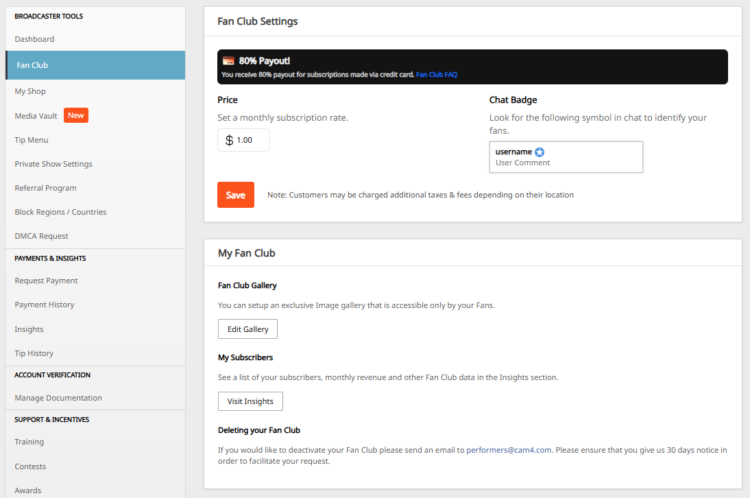The height and width of the screenshot is (498, 750).
Task: Open the Fan Club FAQ link
Action: [436, 75]
